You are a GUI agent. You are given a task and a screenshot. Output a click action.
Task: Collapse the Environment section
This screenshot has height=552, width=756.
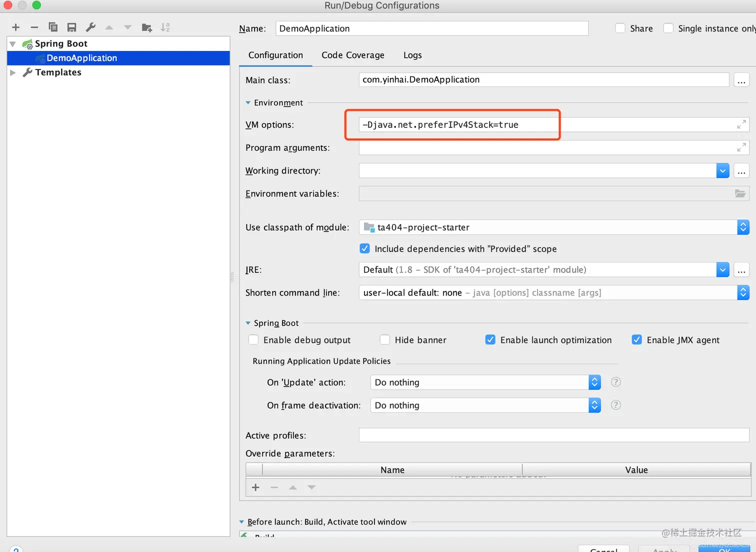coord(248,102)
